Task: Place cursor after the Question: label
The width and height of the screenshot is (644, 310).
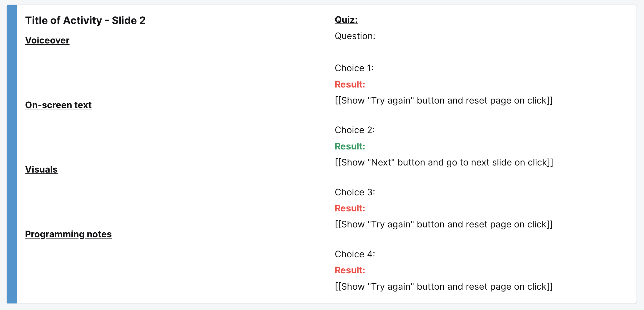Action: (x=376, y=36)
